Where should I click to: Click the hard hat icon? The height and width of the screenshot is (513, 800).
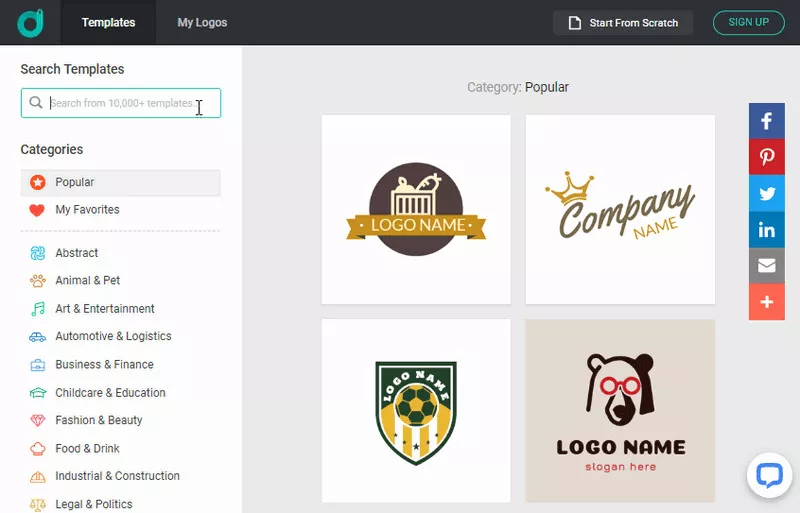tap(38, 477)
